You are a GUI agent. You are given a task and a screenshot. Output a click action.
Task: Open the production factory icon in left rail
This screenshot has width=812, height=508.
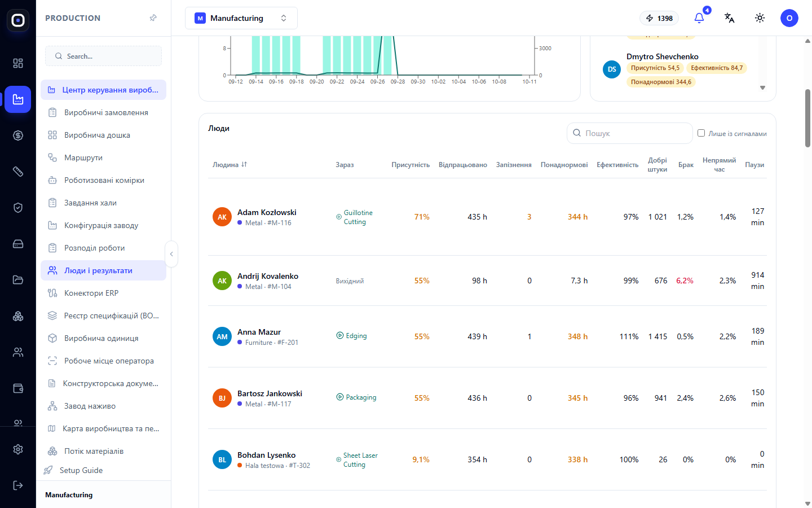click(18, 99)
